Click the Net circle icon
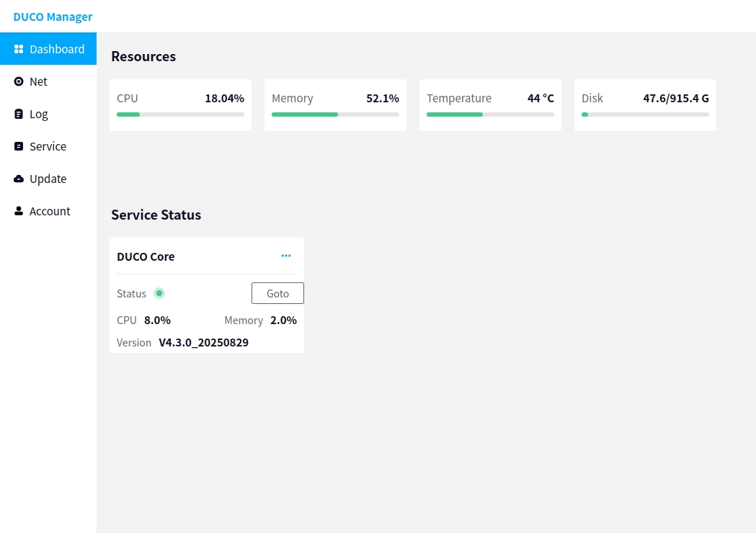 click(x=19, y=81)
